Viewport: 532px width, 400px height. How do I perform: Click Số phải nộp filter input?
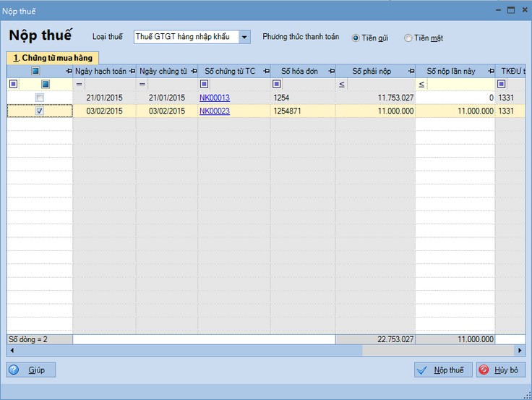(381, 84)
